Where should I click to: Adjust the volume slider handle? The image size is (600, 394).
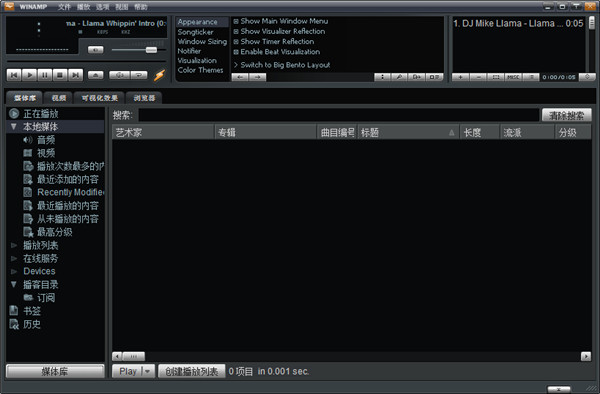click(x=151, y=50)
